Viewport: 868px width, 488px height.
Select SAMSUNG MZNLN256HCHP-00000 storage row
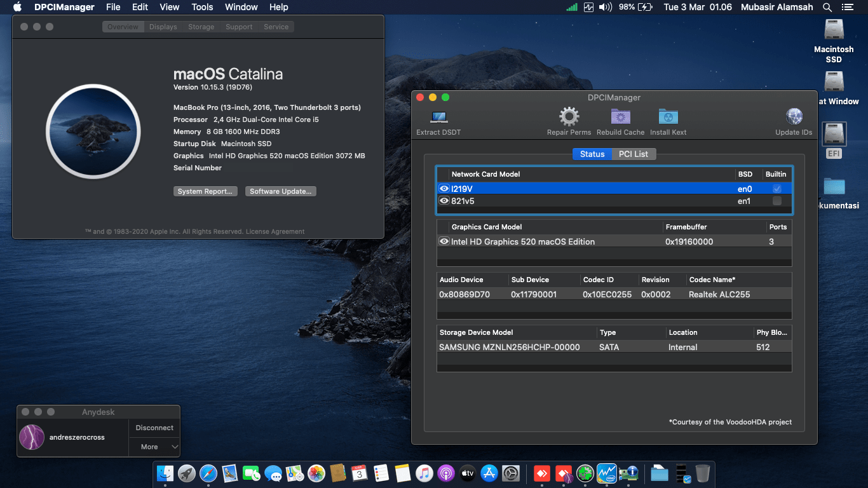[614, 347]
